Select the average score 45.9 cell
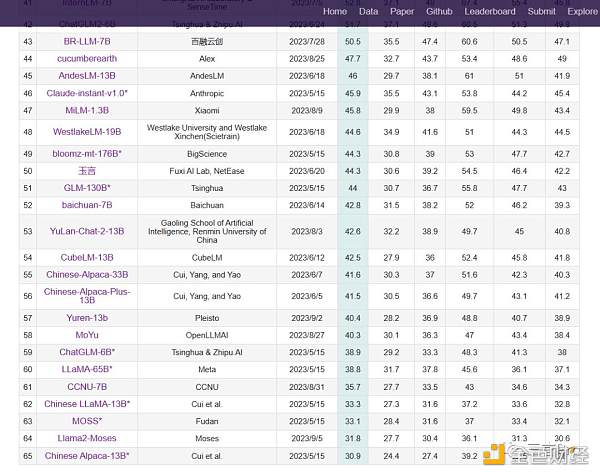Viewport: 600px width, 476px height. [x=353, y=93]
